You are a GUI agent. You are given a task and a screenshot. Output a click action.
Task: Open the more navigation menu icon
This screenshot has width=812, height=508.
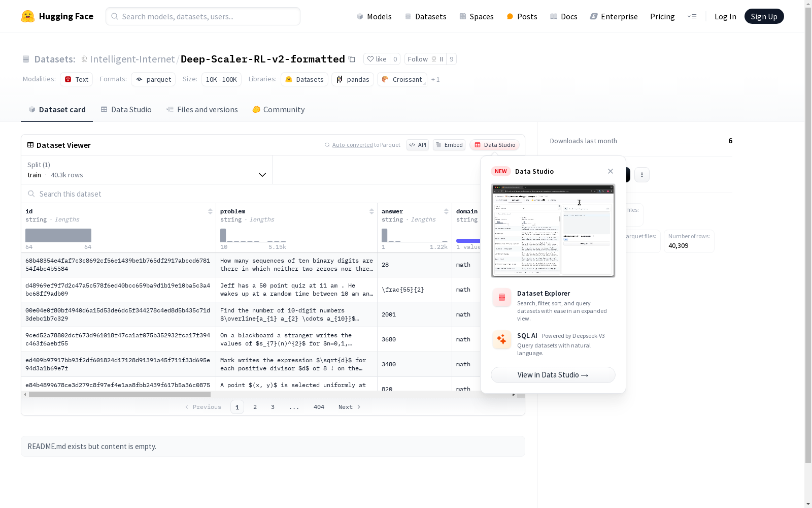tap(692, 16)
